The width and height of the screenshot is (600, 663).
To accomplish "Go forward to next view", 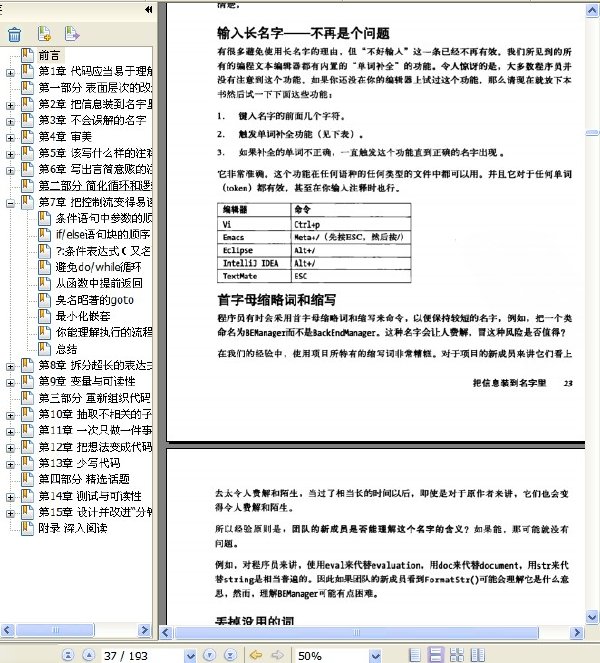I will coord(277,655).
